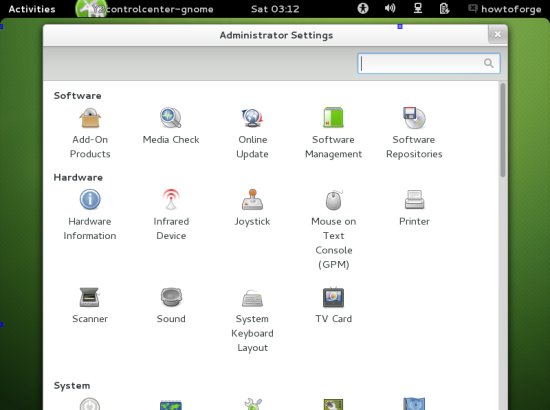Open Printer configuration
The height and width of the screenshot is (410, 550).
point(414,207)
